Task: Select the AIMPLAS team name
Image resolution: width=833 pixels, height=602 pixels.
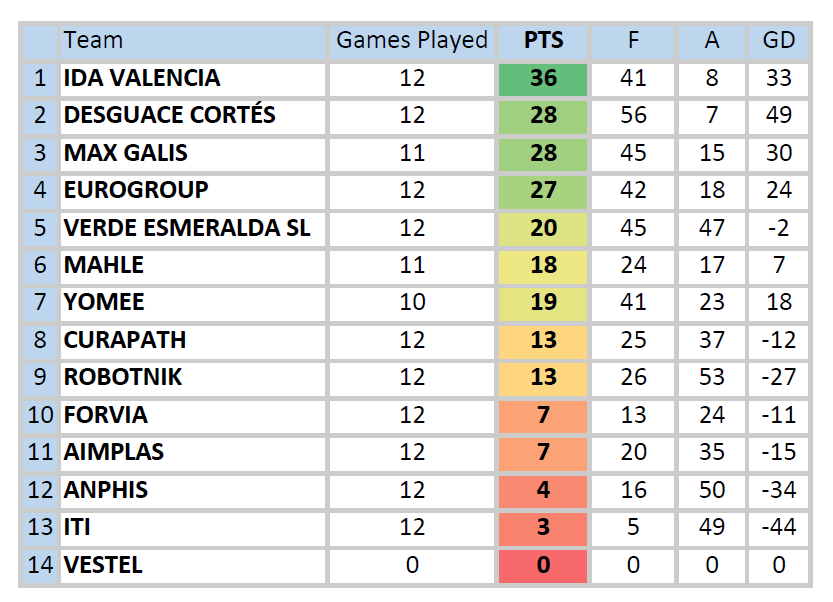Action: click(113, 452)
